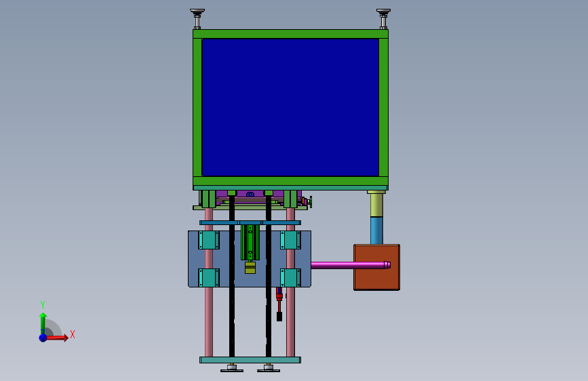Viewport: 588px width, 381px height.
Task: Pick the upper-left teal bearing block
Action: click(209, 240)
